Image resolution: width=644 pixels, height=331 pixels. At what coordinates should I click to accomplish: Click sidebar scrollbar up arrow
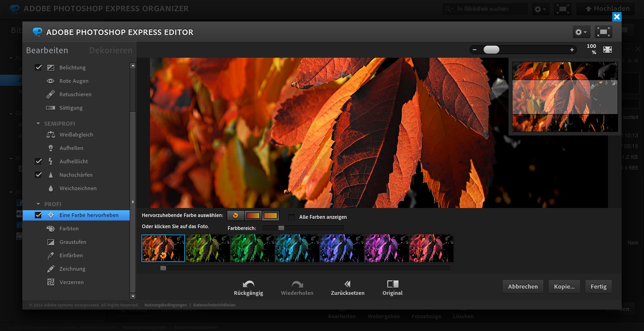click(133, 66)
